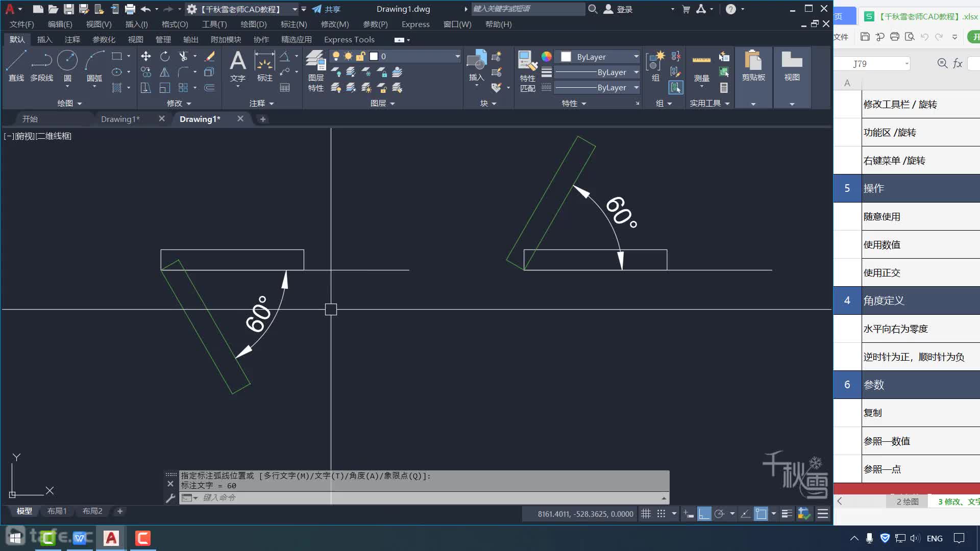The width and height of the screenshot is (980, 551).
Task: Toggle object snap tracking in status bar
Action: [745, 514]
